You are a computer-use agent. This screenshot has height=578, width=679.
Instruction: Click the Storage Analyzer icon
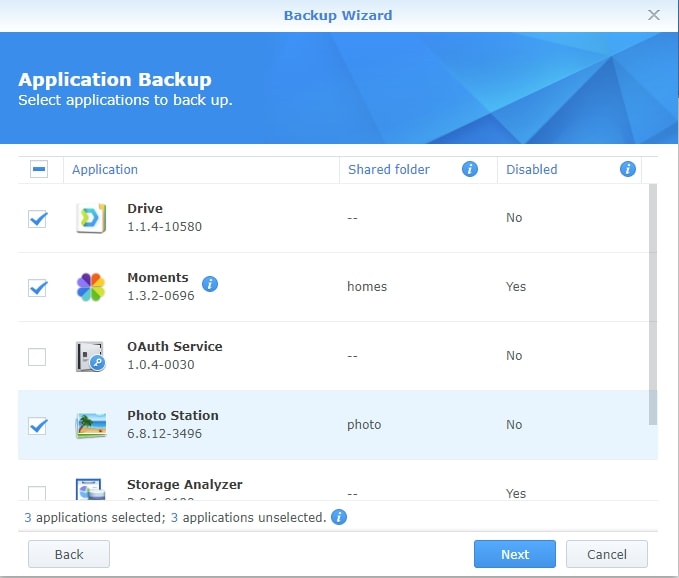click(x=91, y=489)
